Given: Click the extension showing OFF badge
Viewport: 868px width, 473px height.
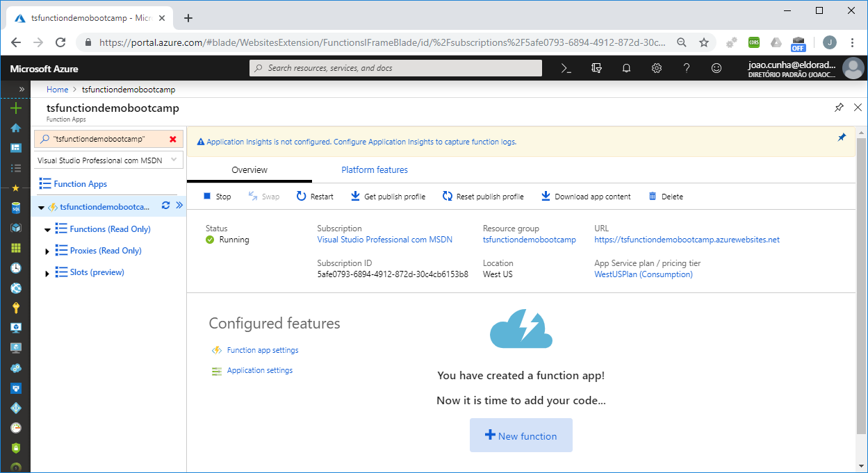Looking at the screenshot, I should [798, 44].
